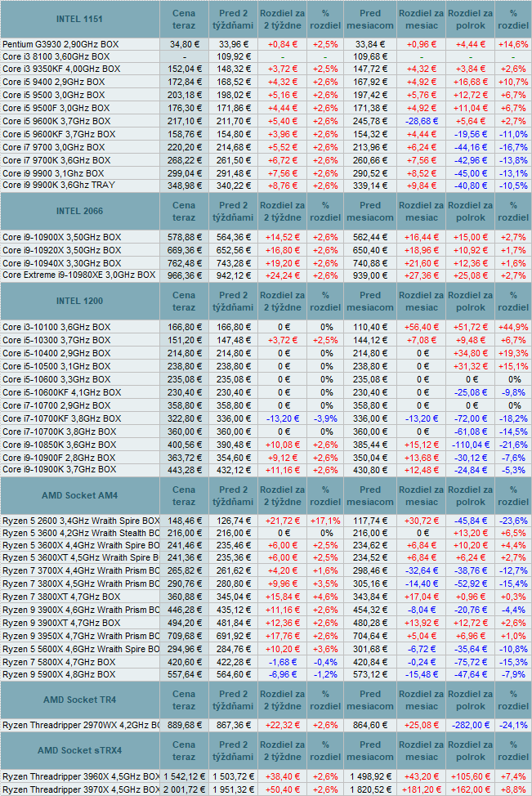
Task: Click Ryzen 5 3600X current price 241,46 €
Action: point(185,546)
